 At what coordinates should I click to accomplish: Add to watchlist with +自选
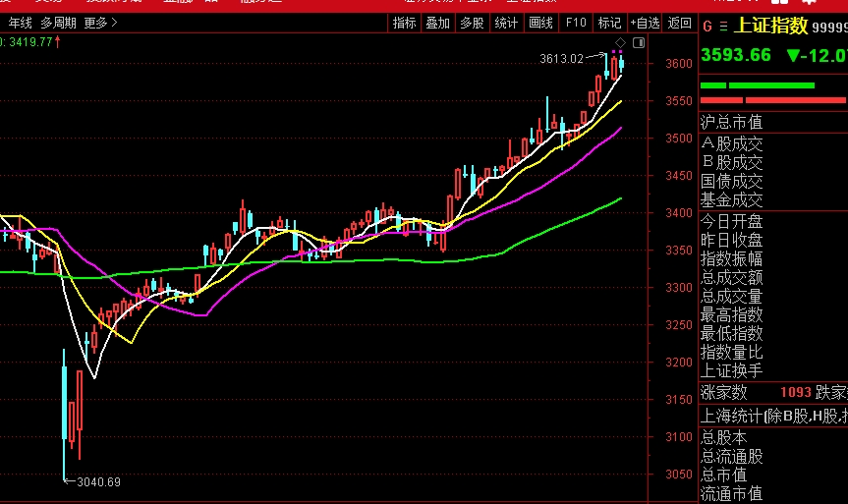[x=645, y=23]
